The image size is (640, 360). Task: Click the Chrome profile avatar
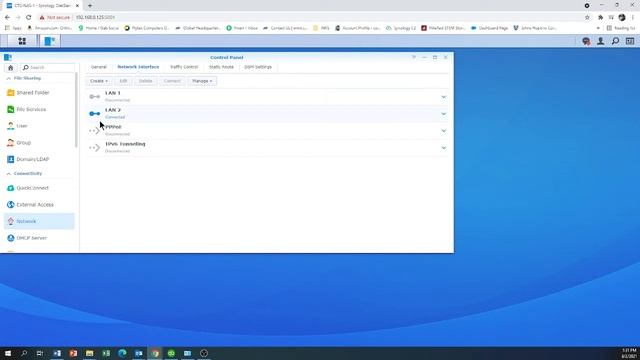pyautogui.click(x=622, y=18)
